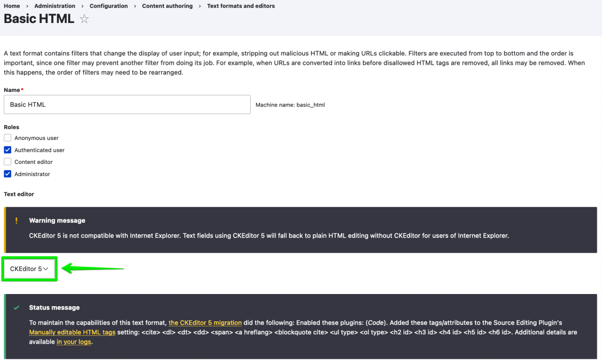The image size is (602, 364).
Task: Open Configuration from the breadcrumb trail
Action: (x=109, y=6)
